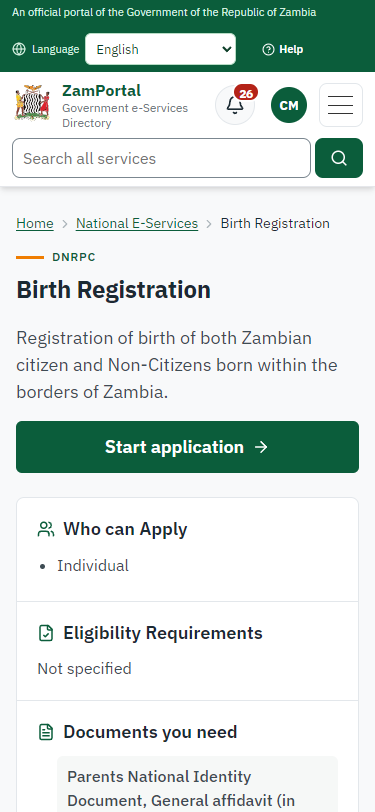Click the Birth Registration breadcrumb item
Image resolution: width=375 pixels, height=812 pixels.
275,223
